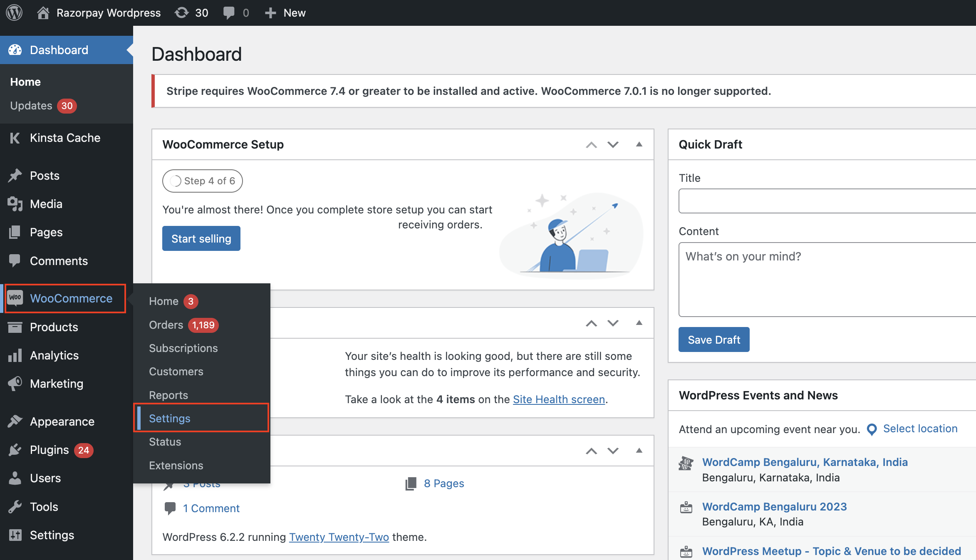Click the Quick Draft Title input field

[827, 201]
